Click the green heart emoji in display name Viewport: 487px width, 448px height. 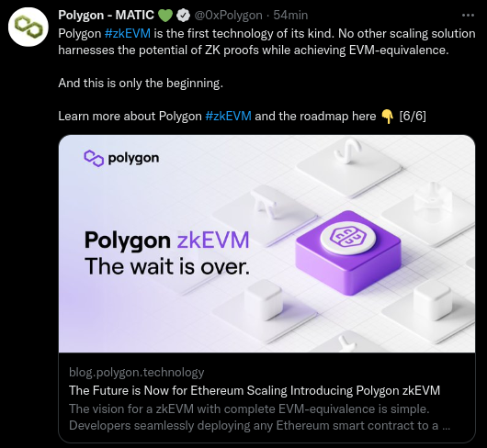[165, 16]
